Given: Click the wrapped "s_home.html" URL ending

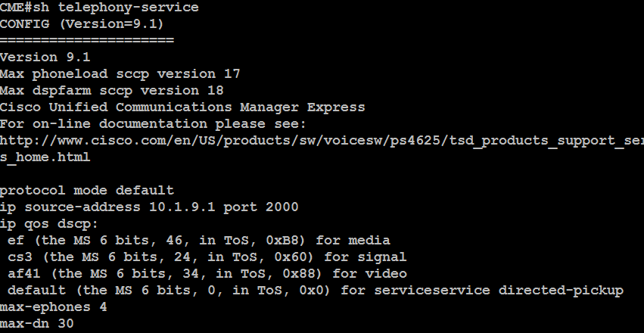Looking at the screenshot, I should pyautogui.click(x=45, y=157).
